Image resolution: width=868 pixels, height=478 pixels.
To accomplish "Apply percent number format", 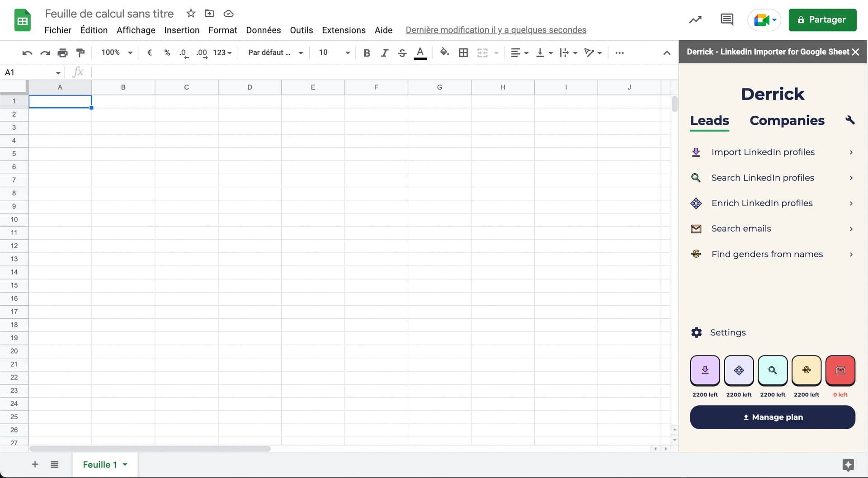I will coord(167,52).
